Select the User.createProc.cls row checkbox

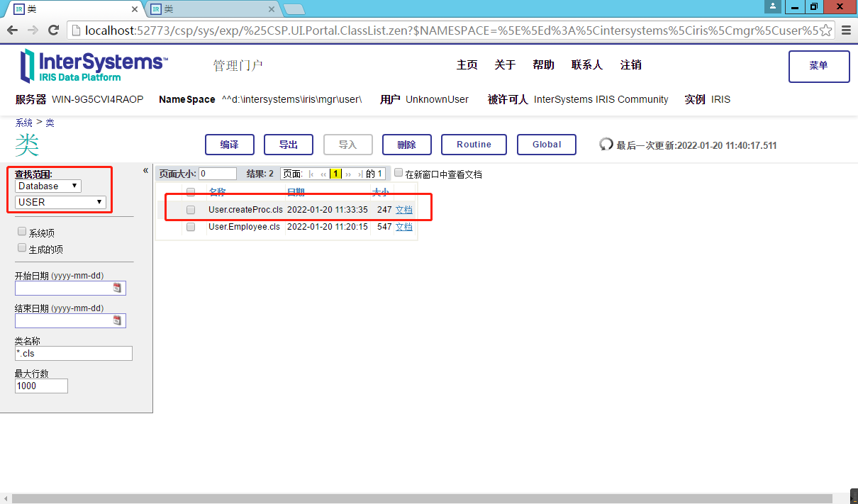190,210
